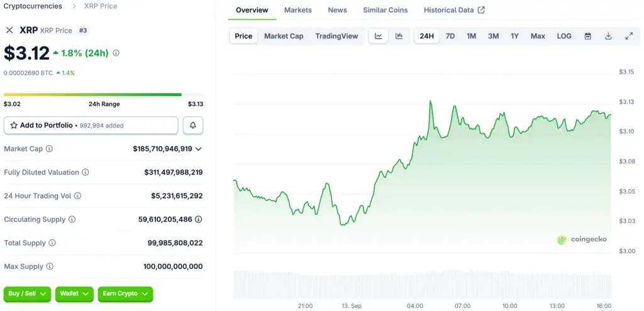The width and height of the screenshot is (644, 311).
Task: Click info icon next to Total Supply
Action: click(52, 243)
